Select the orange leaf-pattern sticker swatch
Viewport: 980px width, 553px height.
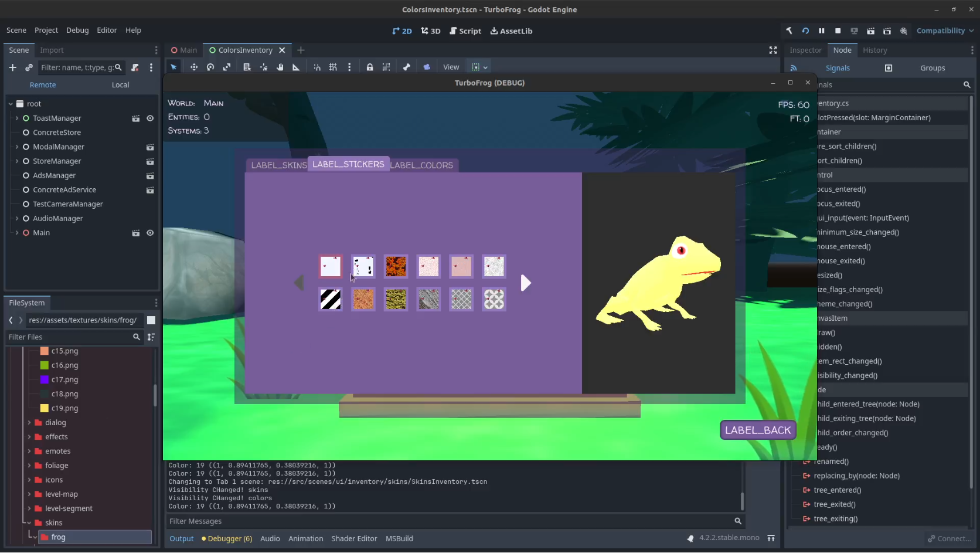[396, 267]
